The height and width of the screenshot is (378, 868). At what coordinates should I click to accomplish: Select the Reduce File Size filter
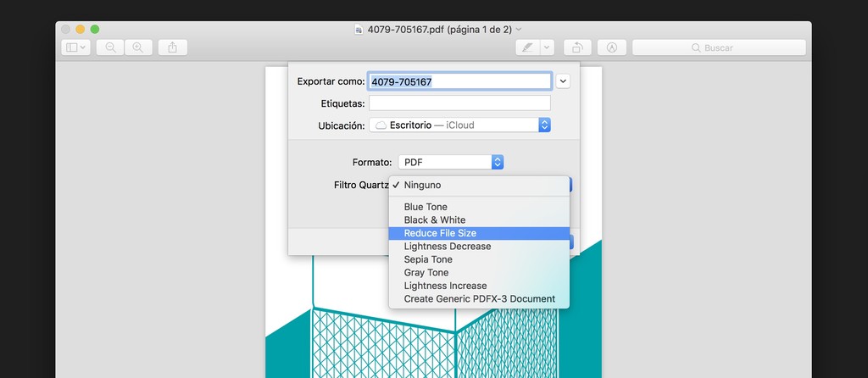click(x=479, y=234)
